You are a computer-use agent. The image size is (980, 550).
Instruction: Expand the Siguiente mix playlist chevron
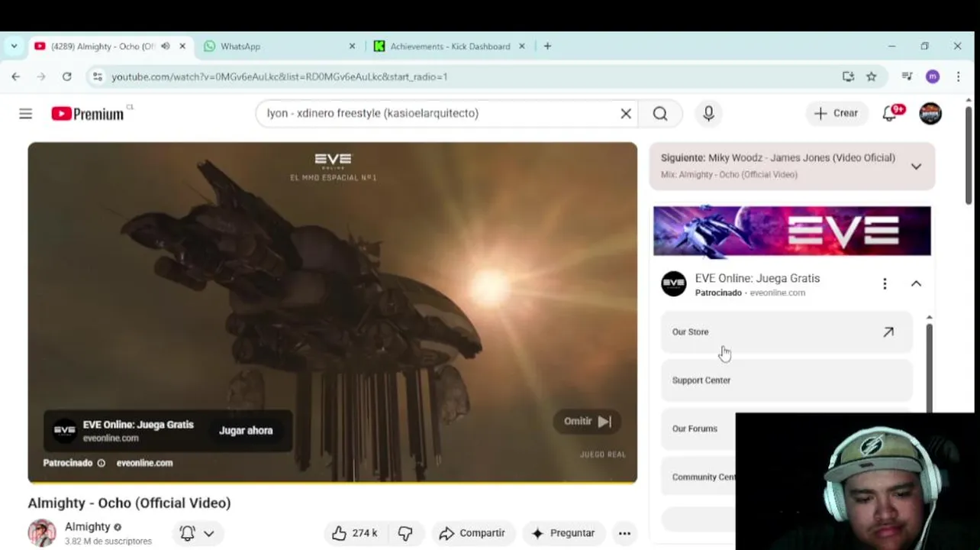pos(916,166)
